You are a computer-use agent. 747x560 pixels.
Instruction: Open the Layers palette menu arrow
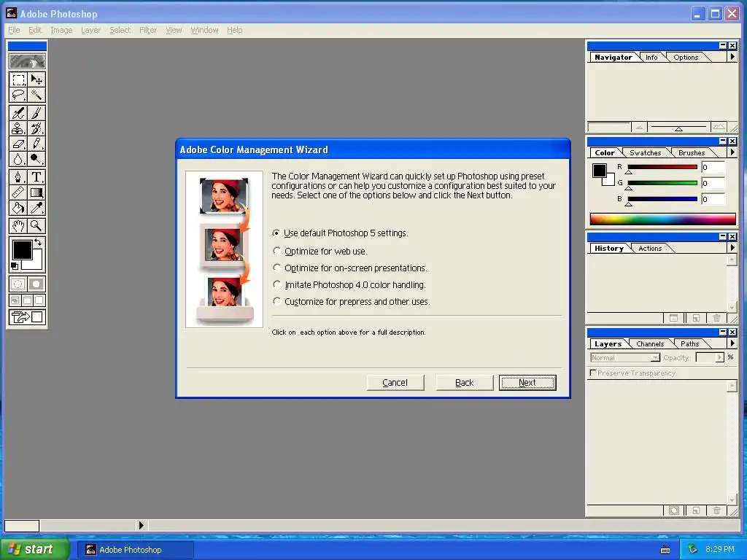[x=732, y=343]
